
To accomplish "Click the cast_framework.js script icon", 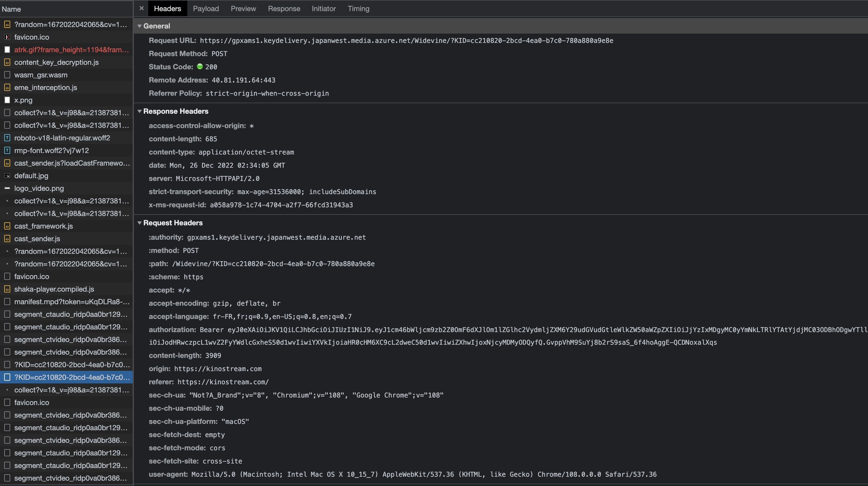I will (x=7, y=226).
